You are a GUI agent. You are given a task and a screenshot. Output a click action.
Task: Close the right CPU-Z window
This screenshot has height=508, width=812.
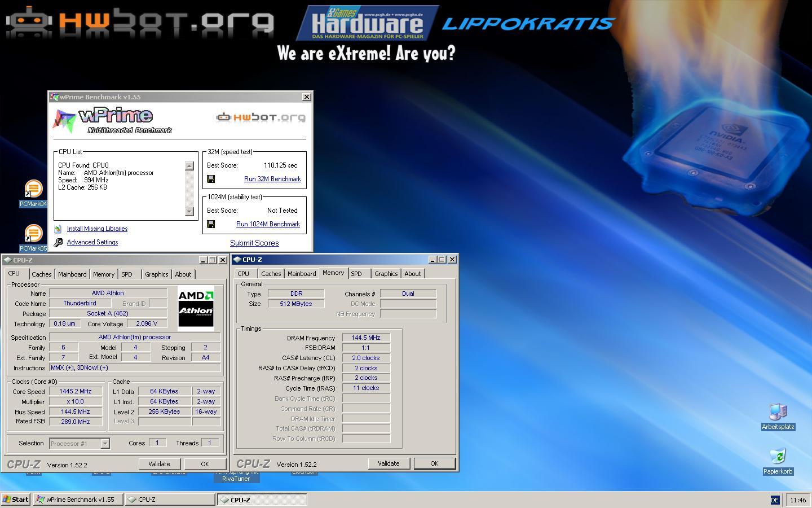tap(452, 260)
